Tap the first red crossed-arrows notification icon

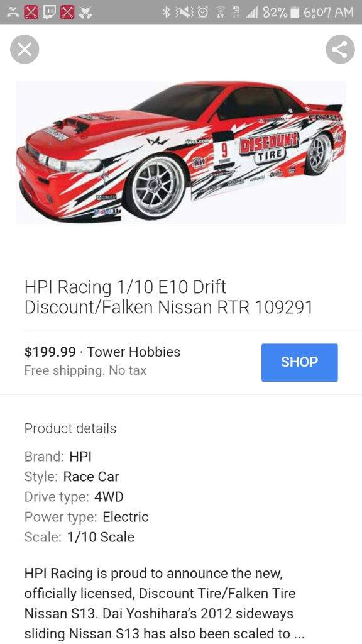pos(31,13)
